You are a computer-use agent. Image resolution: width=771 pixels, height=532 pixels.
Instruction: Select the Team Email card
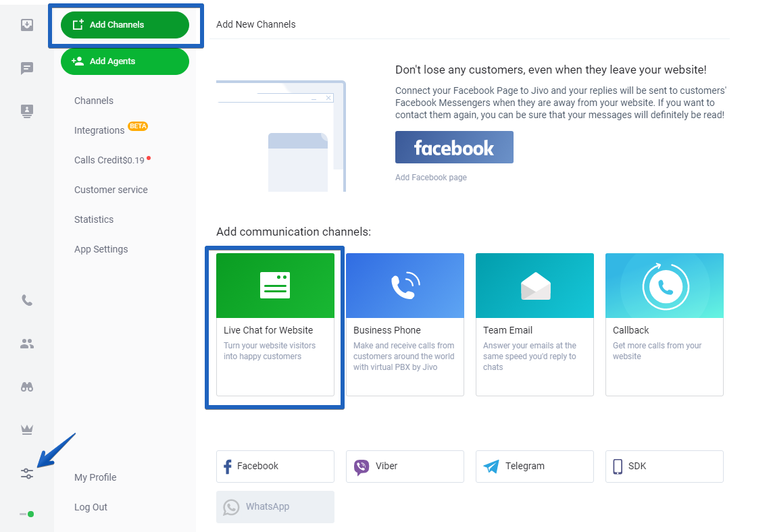[535, 325]
